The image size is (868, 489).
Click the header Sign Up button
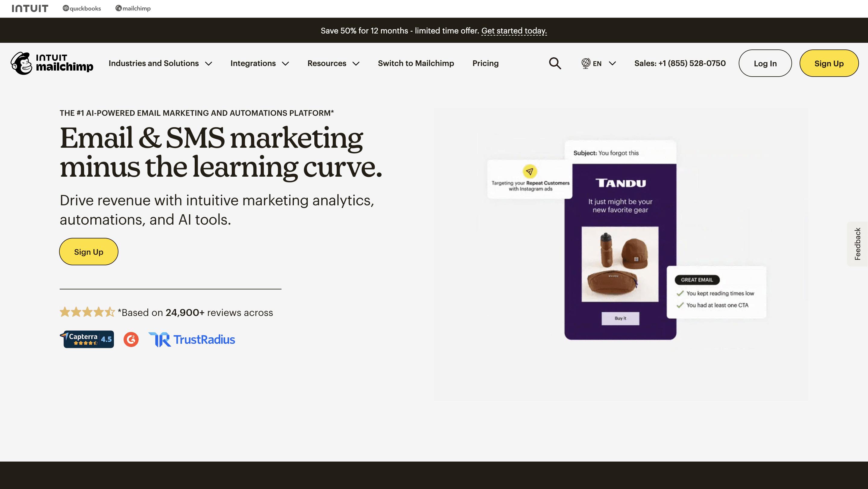829,63
